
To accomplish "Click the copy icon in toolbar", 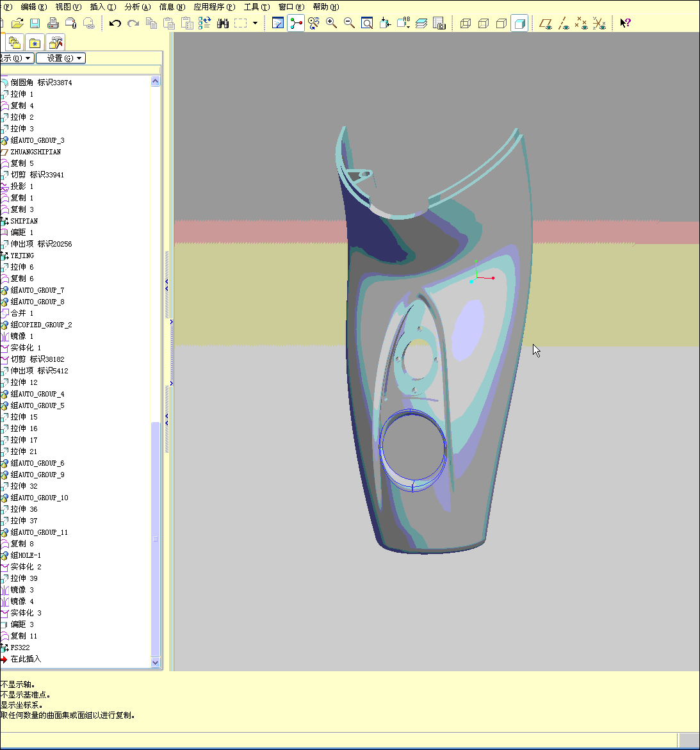I will point(151,23).
